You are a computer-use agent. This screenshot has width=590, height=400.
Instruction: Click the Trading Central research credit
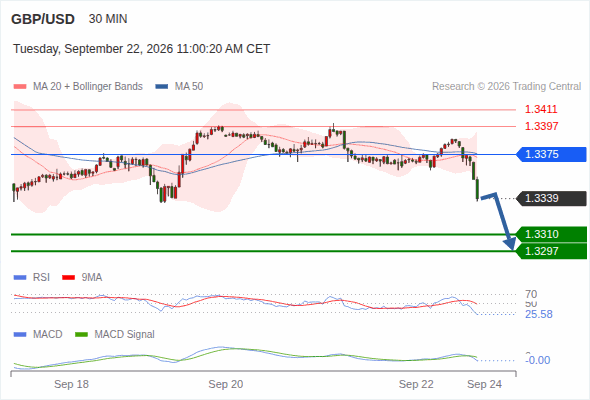[x=506, y=87]
